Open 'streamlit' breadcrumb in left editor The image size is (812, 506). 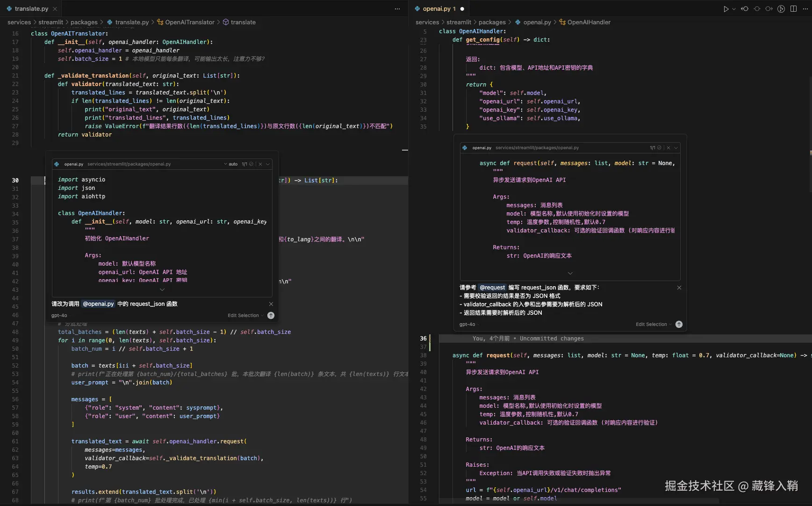point(50,22)
